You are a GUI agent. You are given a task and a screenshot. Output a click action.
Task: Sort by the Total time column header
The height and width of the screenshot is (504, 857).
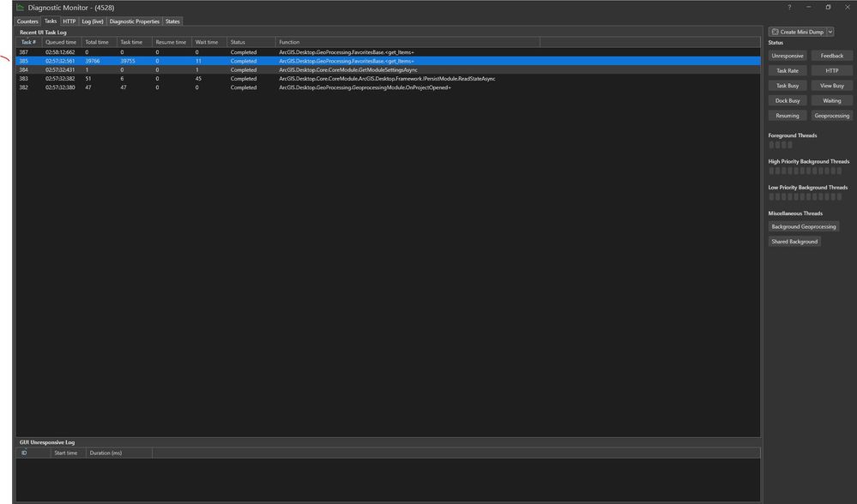(99, 42)
